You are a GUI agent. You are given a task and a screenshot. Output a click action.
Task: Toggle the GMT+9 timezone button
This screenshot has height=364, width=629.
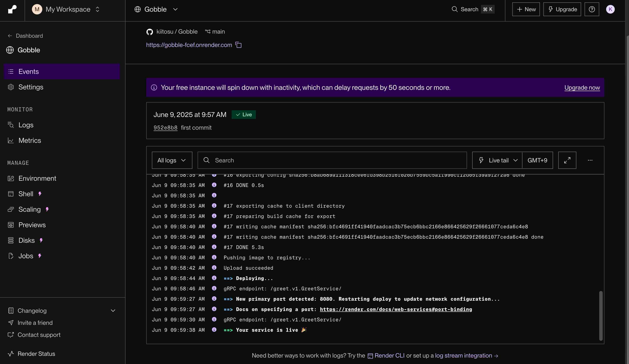coord(537,160)
